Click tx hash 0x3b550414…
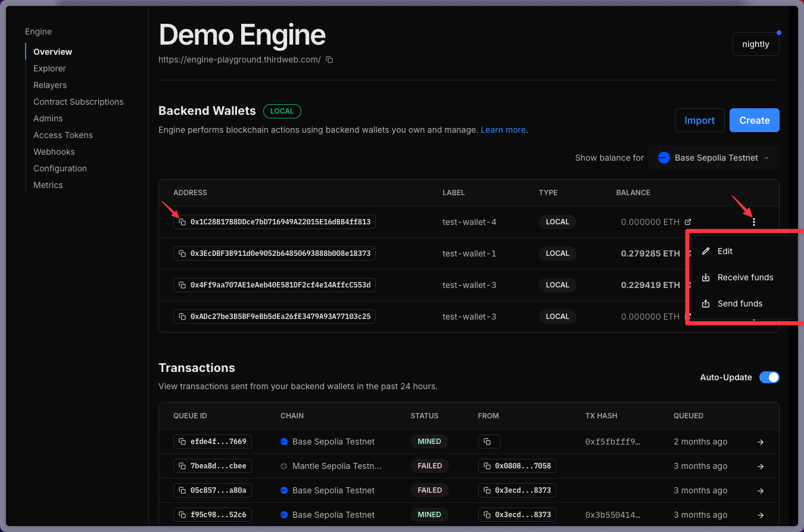This screenshot has width=804, height=532. pos(613,515)
